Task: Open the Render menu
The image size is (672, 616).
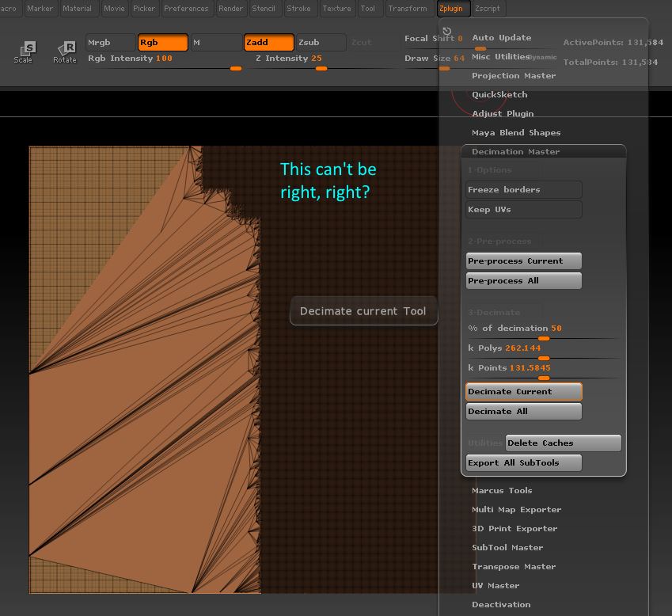Action: [230, 9]
